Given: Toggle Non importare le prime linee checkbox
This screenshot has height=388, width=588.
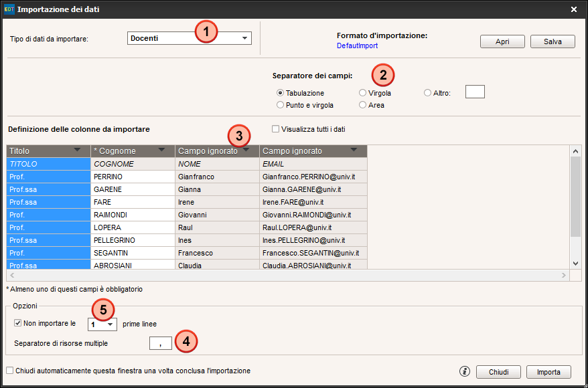Looking at the screenshot, I should [x=17, y=323].
